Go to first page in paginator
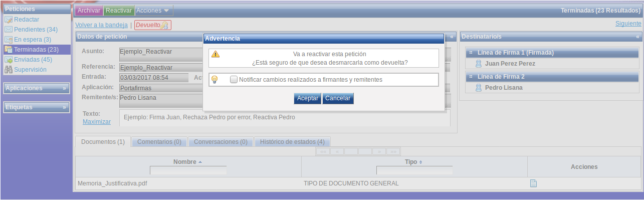Image resolution: width=644 pixels, height=200 pixels. pyautogui.click(x=323, y=151)
